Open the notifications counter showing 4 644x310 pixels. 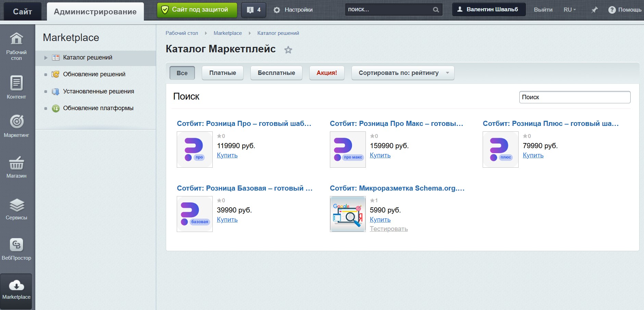coord(253,10)
